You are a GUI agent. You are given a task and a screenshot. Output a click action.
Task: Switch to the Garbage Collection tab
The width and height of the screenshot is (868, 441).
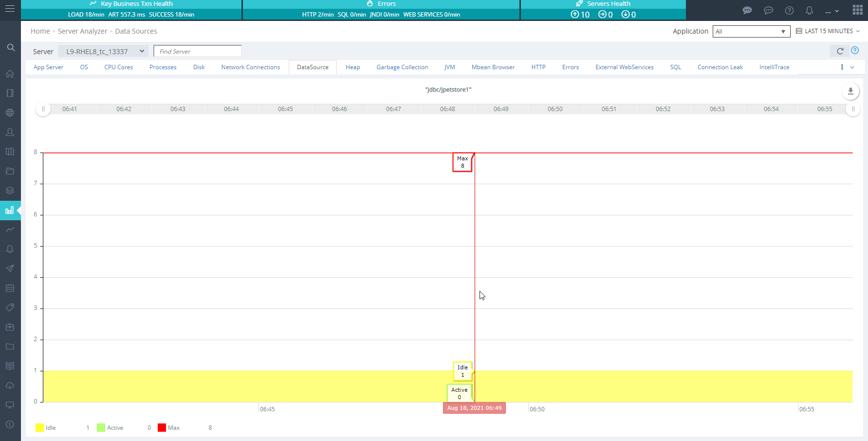point(402,67)
